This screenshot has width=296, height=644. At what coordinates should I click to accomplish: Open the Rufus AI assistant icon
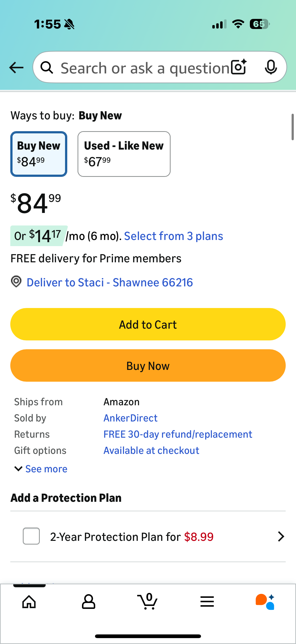[265, 602]
